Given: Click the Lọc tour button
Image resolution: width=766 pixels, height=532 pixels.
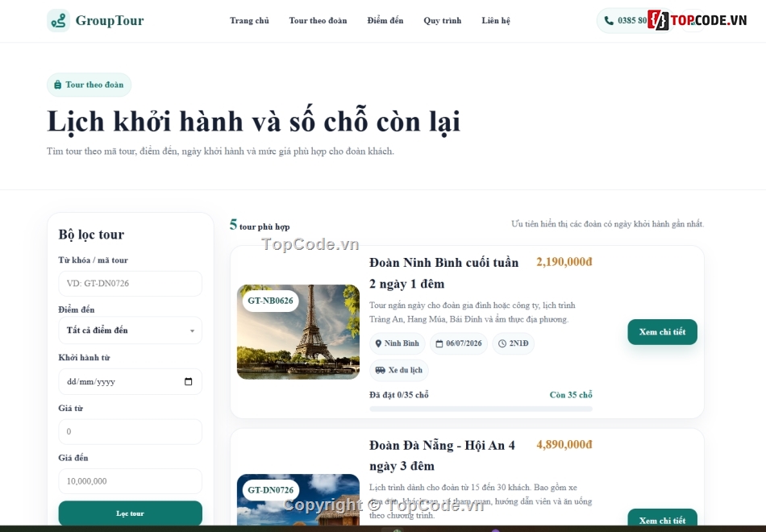Looking at the screenshot, I should click(x=130, y=513).
